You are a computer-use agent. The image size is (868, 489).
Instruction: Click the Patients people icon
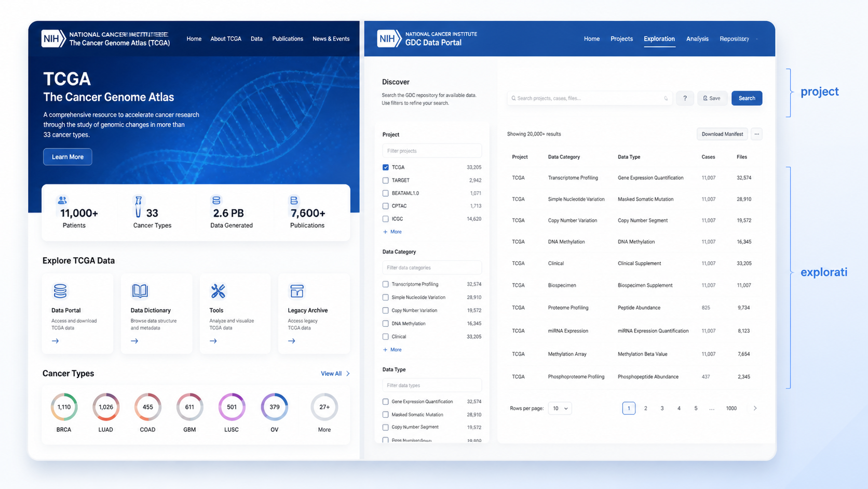62,200
